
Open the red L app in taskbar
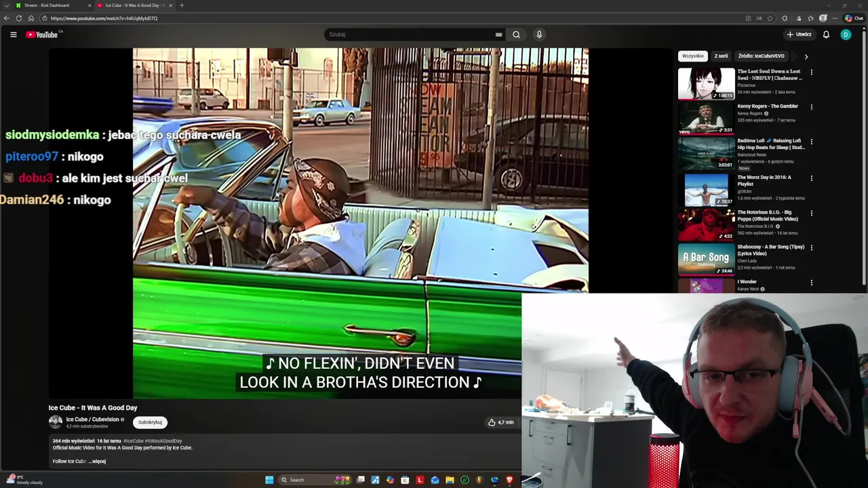click(x=420, y=480)
